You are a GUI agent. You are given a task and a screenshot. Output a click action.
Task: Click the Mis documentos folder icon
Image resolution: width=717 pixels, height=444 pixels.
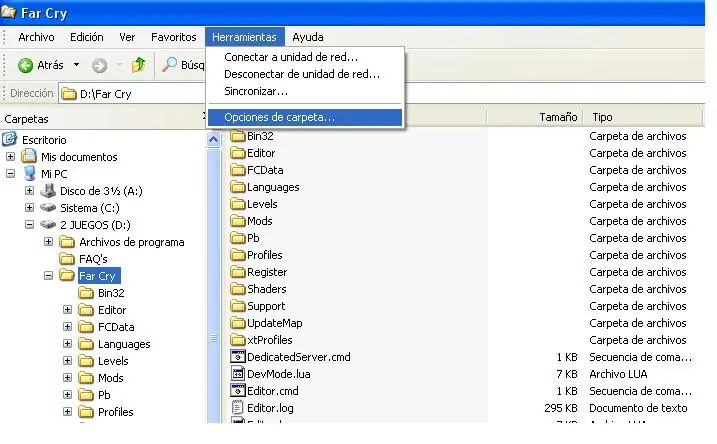29,156
